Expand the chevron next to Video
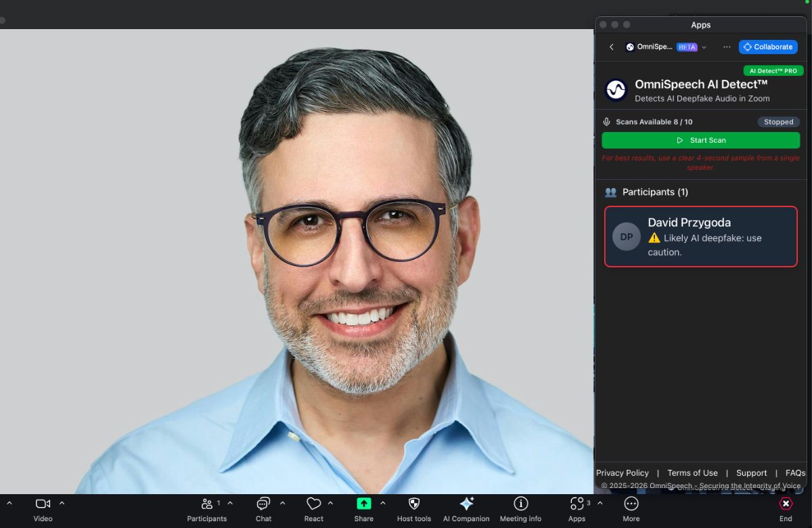 coord(62,503)
